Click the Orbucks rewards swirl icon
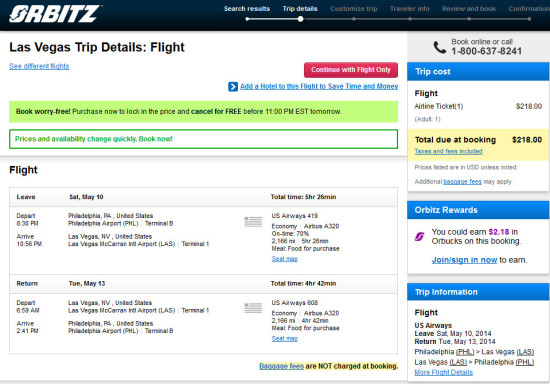The image size is (550, 384). click(x=420, y=237)
